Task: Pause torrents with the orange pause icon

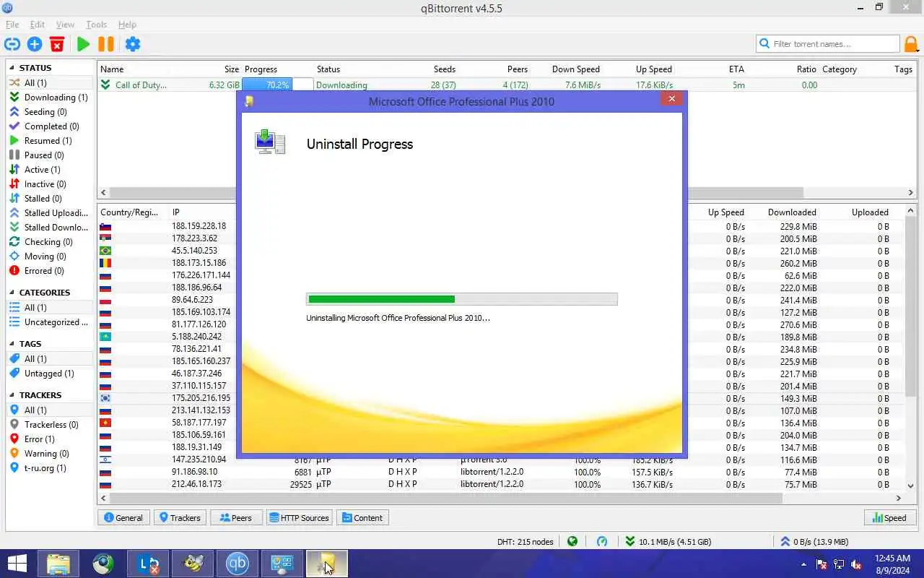Action: [x=106, y=44]
